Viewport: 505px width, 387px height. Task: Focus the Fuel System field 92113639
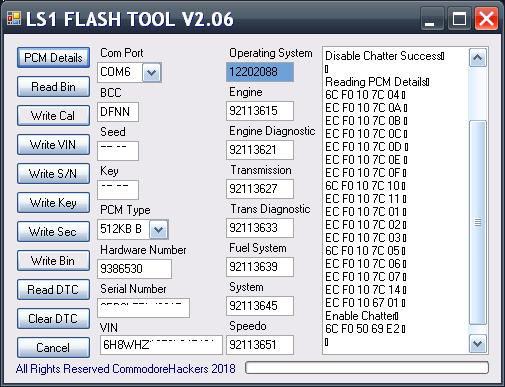(260, 267)
